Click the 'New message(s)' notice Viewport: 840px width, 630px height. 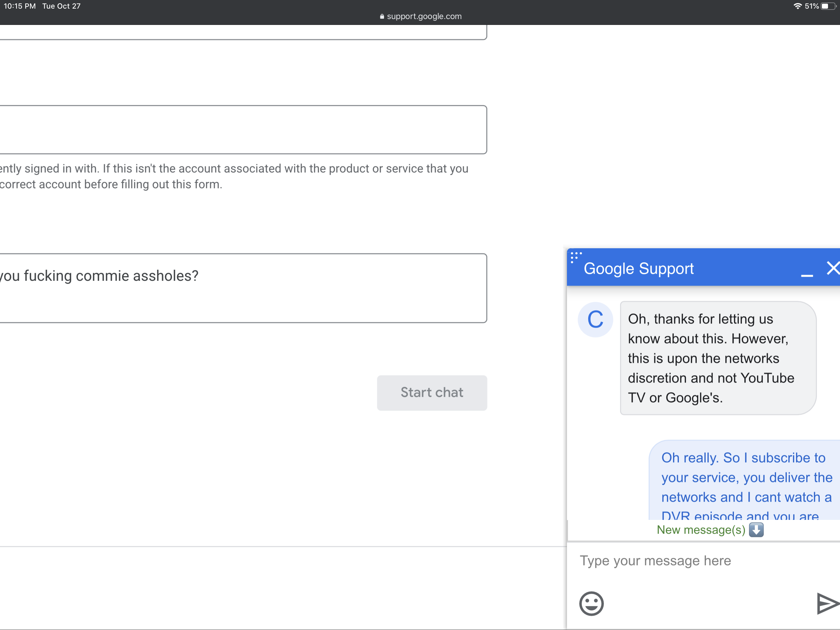701,530
